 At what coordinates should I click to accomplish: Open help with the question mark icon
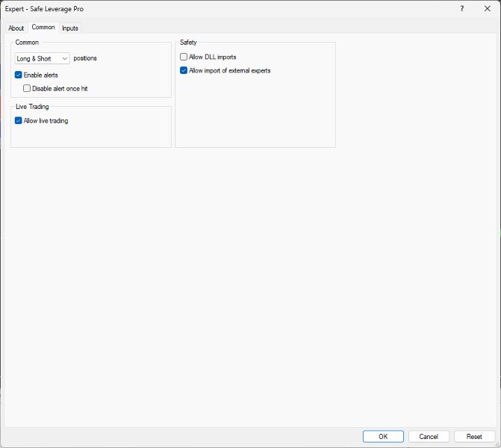click(x=462, y=9)
